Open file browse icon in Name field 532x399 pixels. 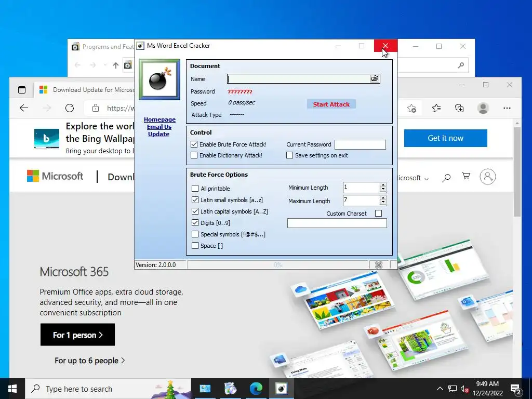point(375,79)
